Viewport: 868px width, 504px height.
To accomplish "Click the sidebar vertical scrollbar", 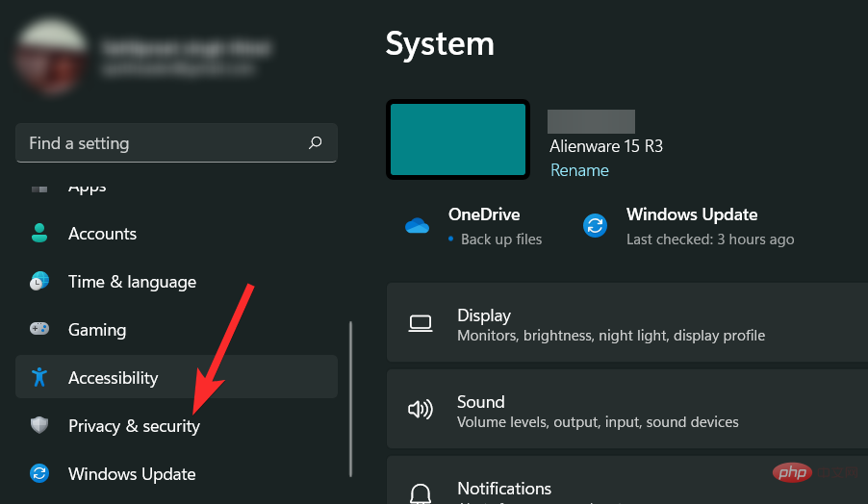I will coord(350,398).
